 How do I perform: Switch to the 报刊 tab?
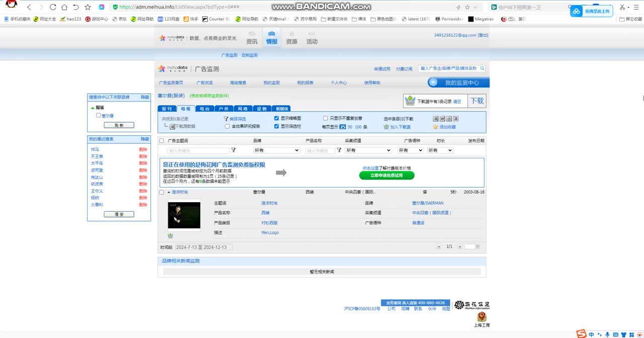(166, 109)
